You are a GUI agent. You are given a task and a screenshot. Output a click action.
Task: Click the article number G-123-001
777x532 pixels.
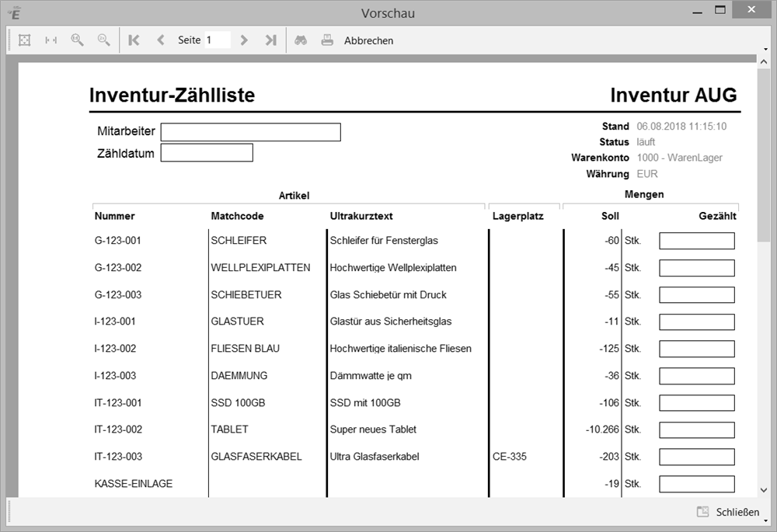[118, 241]
